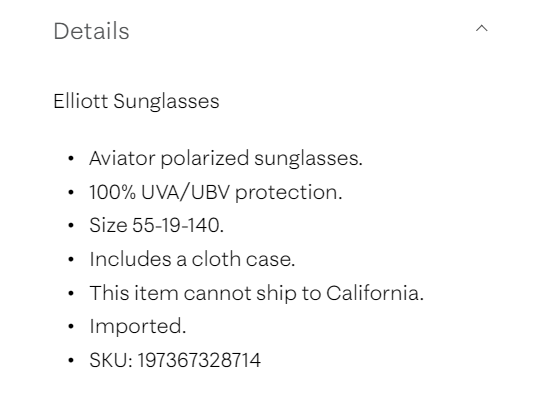
Task: Click the Elliott Sunglasses product name
Action: pyautogui.click(x=137, y=101)
